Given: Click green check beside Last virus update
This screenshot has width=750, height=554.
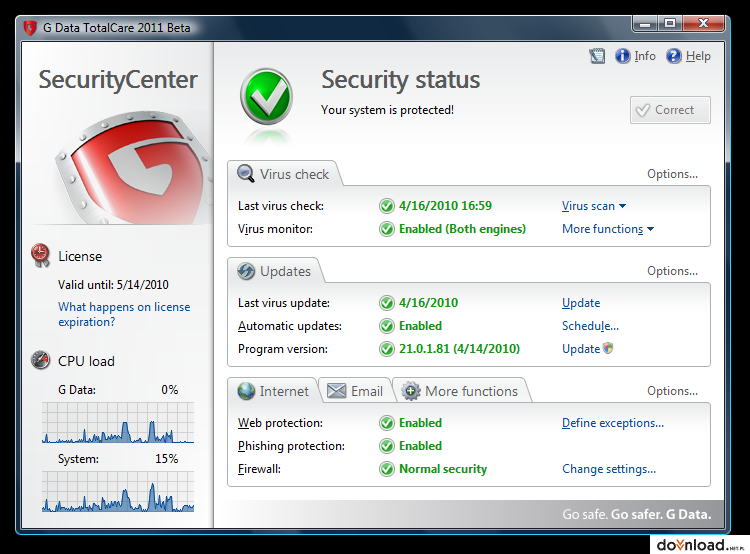Looking at the screenshot, I should [386, 303].
